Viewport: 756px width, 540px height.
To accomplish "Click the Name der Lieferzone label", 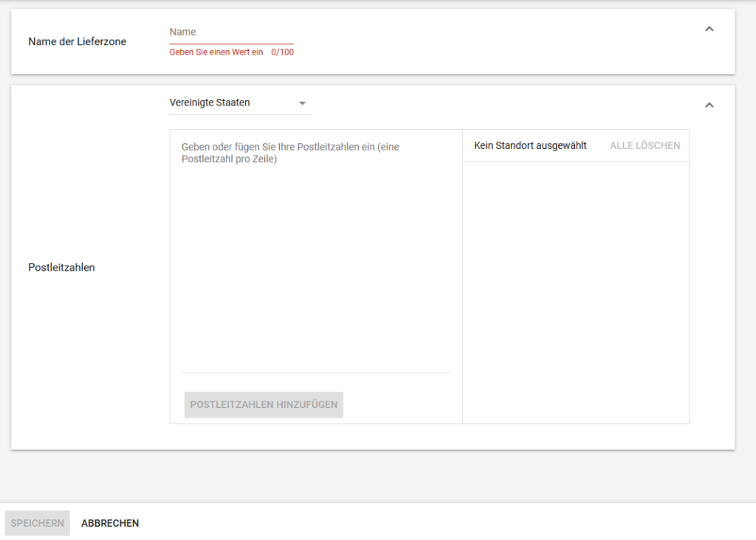I will (x=77, y=42).
